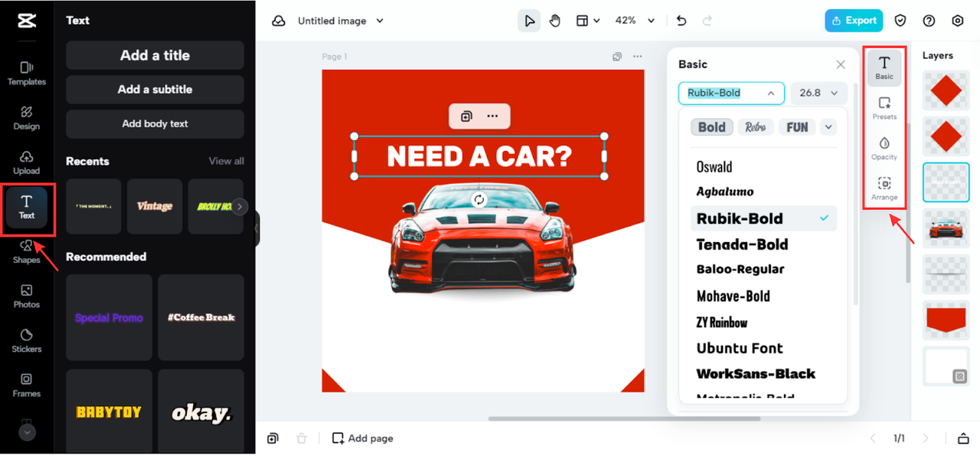
Task: Undo the last action
Action: 681,21
